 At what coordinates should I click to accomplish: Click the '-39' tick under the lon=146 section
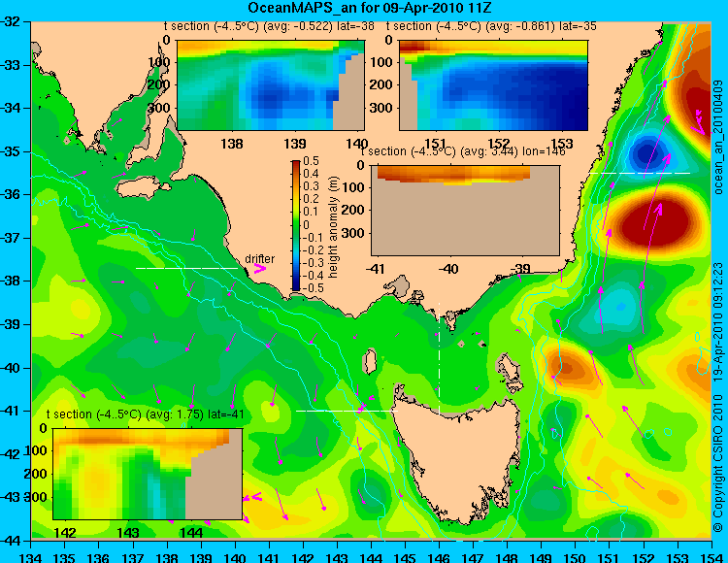click(520, 269)
